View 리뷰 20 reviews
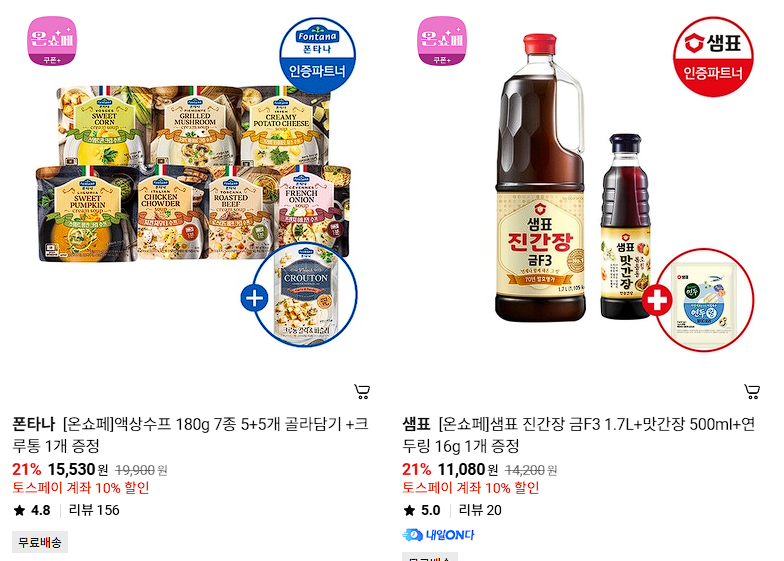The height and width of the screenshot is (561, 784). [x=480, y=510]
